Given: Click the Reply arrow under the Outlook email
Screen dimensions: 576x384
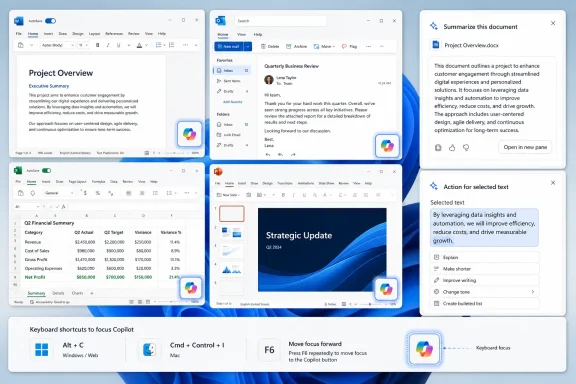Looking at the screenshot, I should click(x=268, y=155).
